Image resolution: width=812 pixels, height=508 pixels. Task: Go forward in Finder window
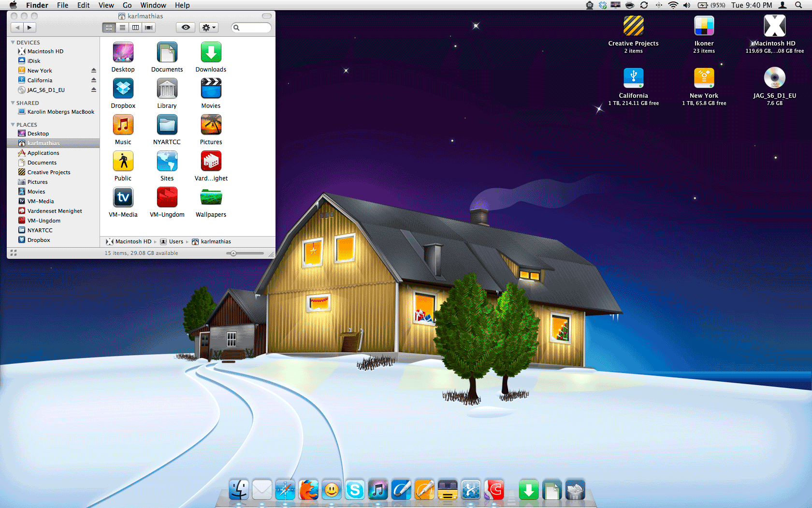point(29,28)
